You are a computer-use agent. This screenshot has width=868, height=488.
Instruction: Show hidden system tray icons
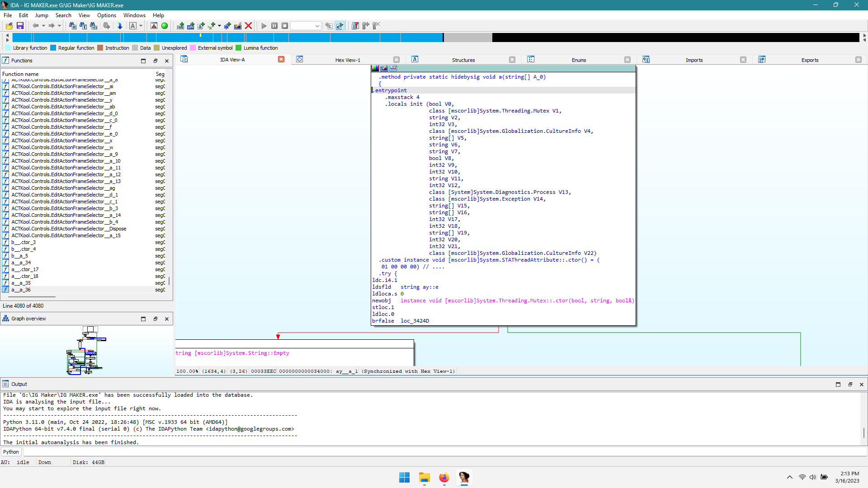pyautogui.click(x=789, y=477)
